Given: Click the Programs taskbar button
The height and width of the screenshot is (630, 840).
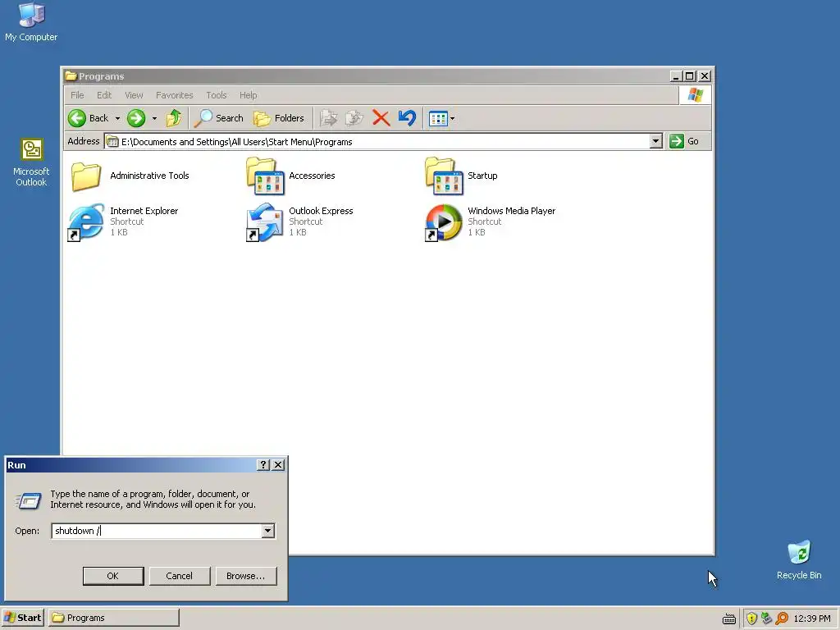Looking at the screenshot, I should [113, 618].
